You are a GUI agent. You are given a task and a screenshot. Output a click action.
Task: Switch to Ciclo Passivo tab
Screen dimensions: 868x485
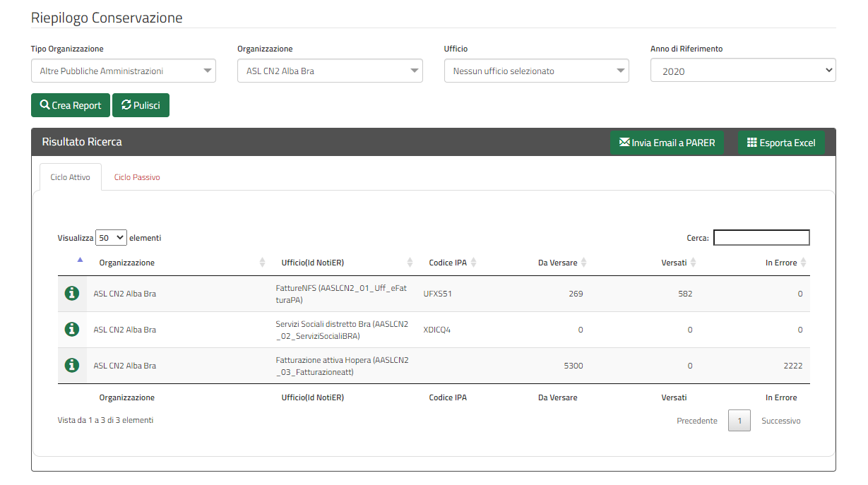pos(137,177)
